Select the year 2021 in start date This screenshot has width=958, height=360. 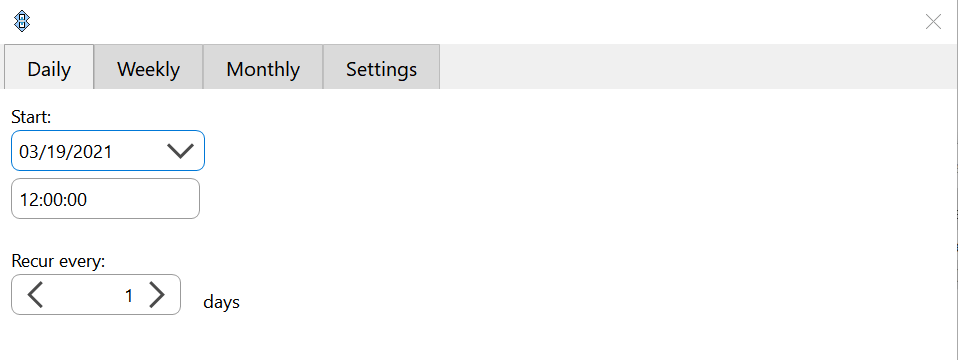click(92, 151)
